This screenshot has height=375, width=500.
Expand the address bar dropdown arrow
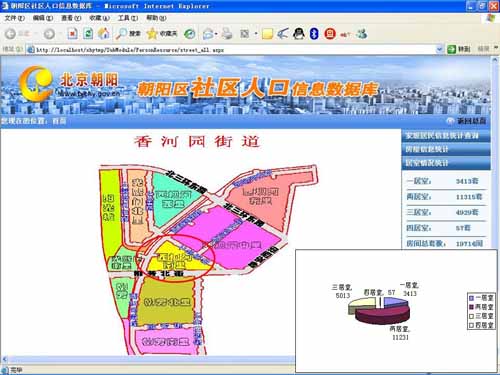pyautogui.click(x=439, y=50)
